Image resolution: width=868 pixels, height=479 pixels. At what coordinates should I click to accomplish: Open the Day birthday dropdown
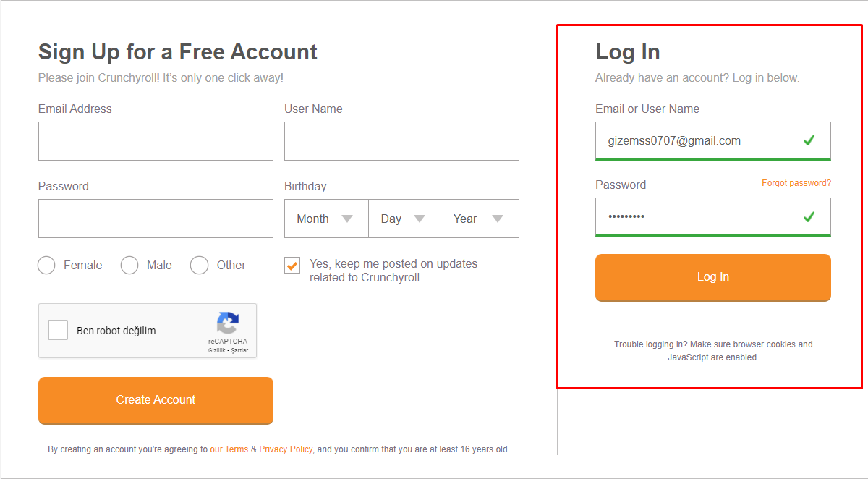[x=404, y=219]
